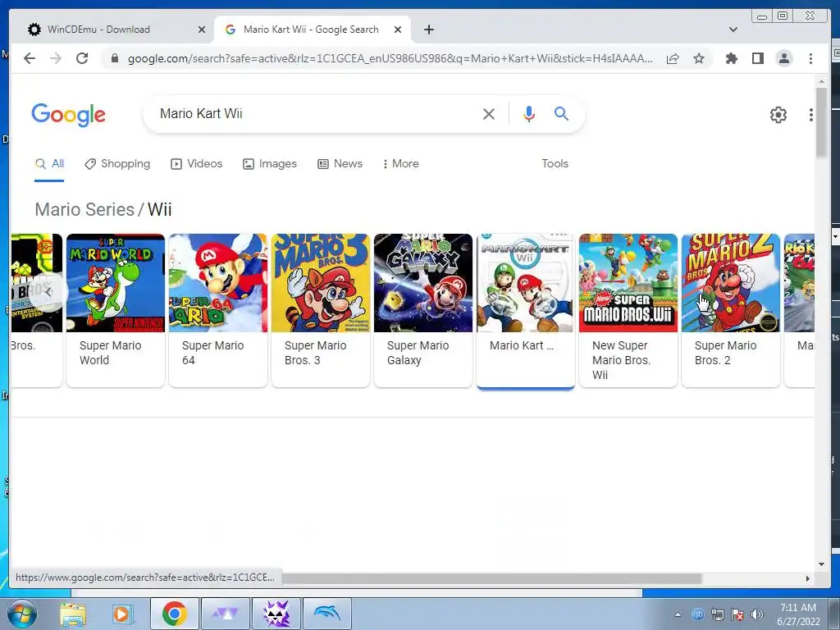Open the tab search dropdown chevron
This screenshot has width=840, height=630.
click(733, 30)
